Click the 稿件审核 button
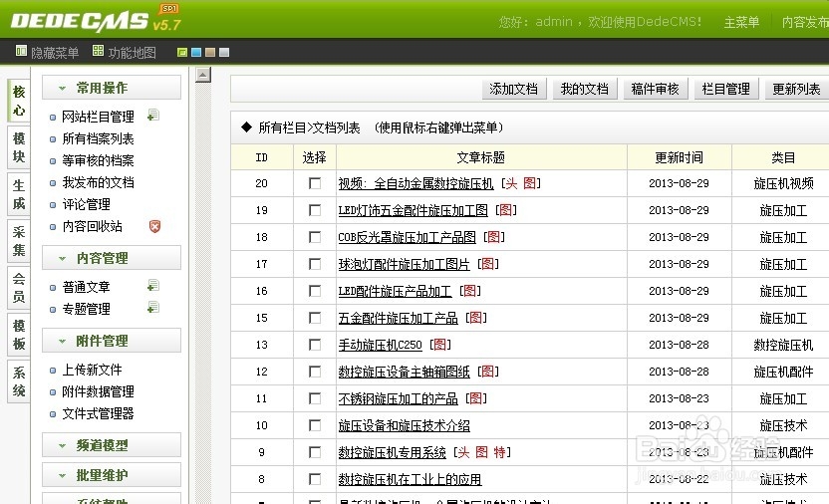The image size is (829, 504). (x=655, y=89)
